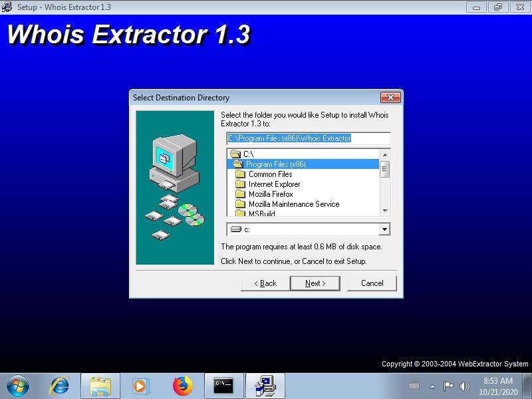Select the Program Files (x86) folder
Viewport: 532px width, 399px height.
pyautogui.click(x=303, y=164)
